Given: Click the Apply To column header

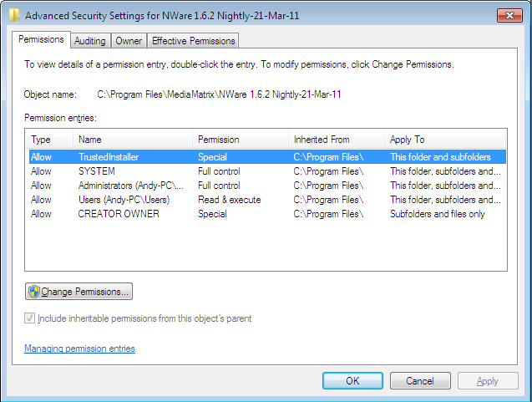Looking at the screenshot, I should pyautogui.click(x=445, y=140).
